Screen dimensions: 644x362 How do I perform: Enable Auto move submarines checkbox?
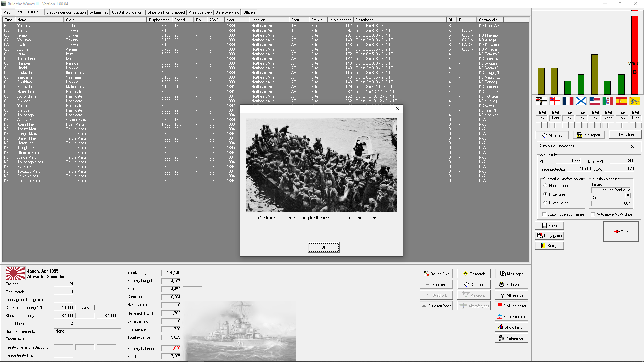pos(544,214)
